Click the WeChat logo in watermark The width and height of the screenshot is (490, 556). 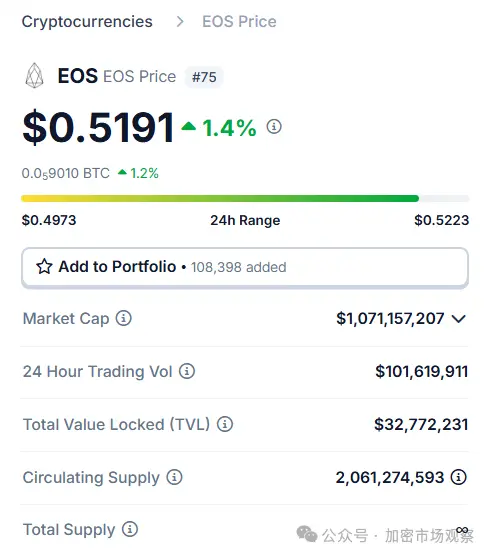(x=307, y=534)
